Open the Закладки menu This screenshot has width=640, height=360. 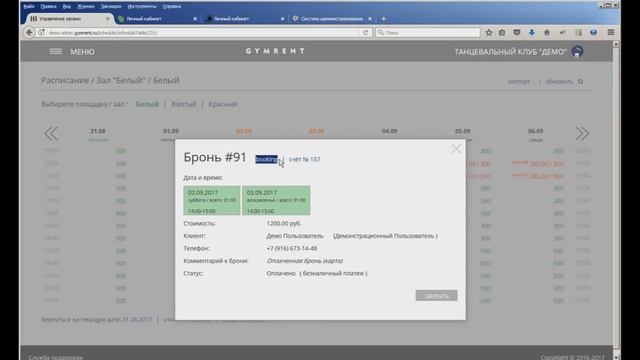[111, 7]
